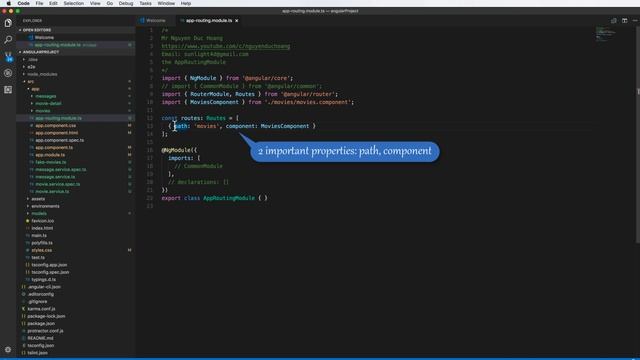Image resolution: width=640 pixels, height=360 pixels.
Task: Open app.module.ts file
Action: point(50,155)
